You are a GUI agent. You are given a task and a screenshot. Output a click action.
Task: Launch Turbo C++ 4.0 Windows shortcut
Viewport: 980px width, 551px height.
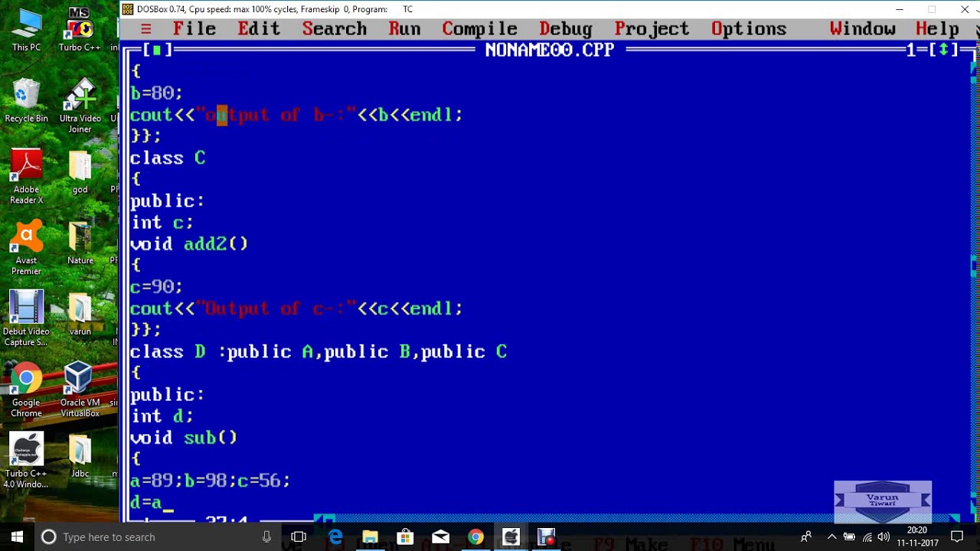coord(26,461)
